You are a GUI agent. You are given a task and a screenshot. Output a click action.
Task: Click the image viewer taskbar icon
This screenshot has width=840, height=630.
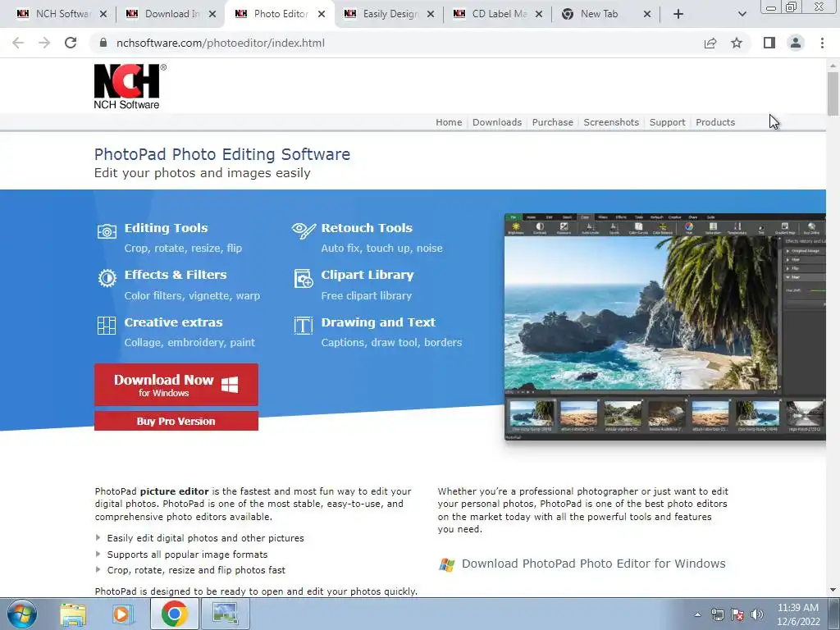225,614
